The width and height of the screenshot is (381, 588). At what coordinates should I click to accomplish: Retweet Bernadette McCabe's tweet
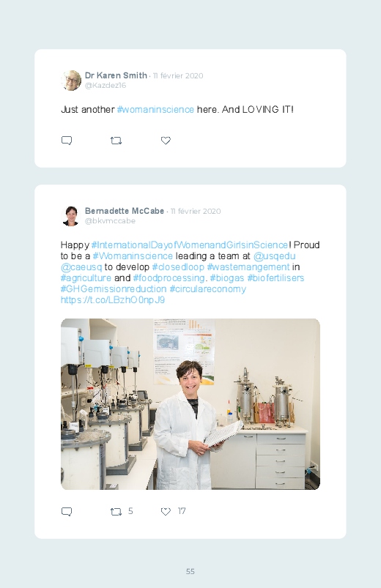pos(116,512)
